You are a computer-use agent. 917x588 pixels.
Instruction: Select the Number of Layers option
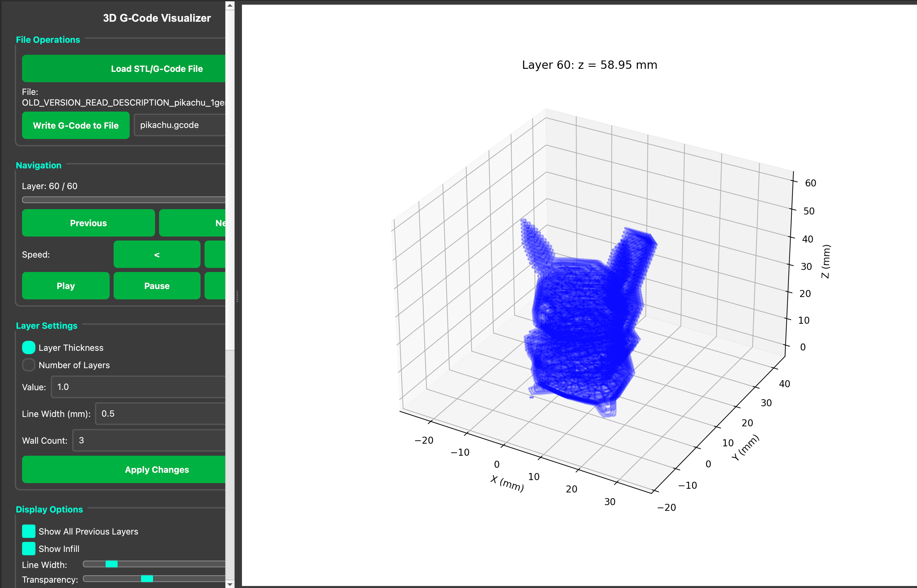[28, 365]
